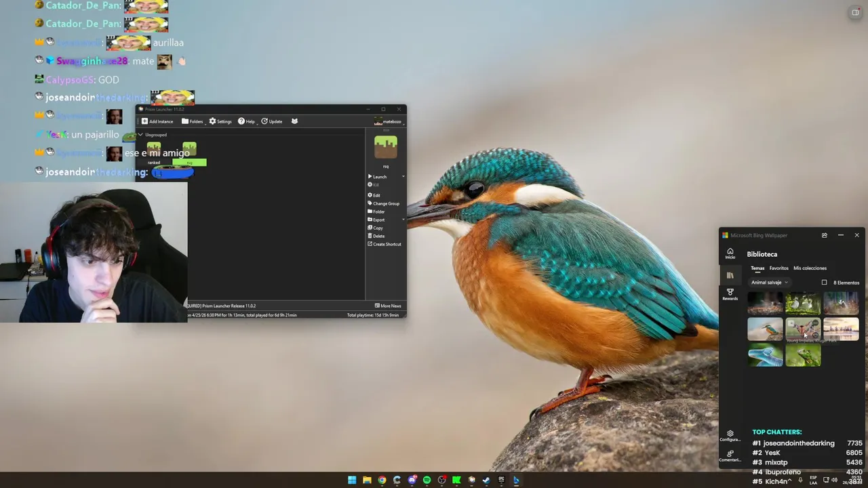
Task: Open Prism Launcher Settings
Action: [x=220, y=121]
